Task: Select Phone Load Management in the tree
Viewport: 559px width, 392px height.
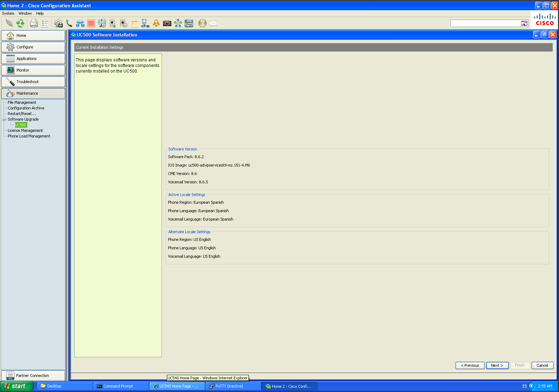Action: pos(29,136)
